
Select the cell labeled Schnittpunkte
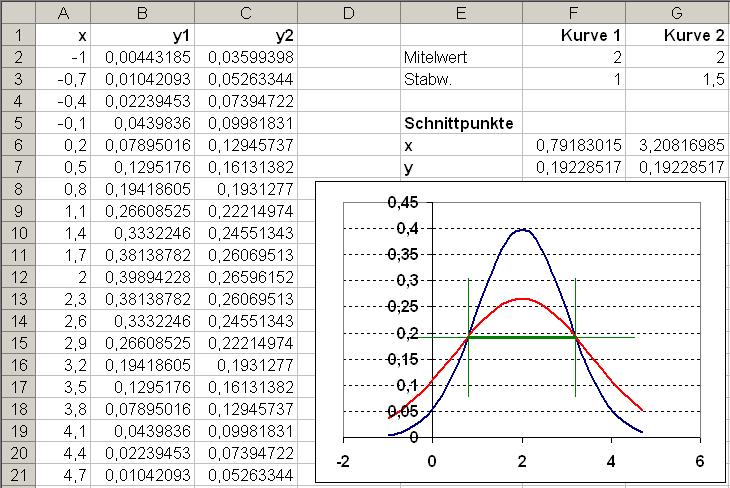coord(458,123)
